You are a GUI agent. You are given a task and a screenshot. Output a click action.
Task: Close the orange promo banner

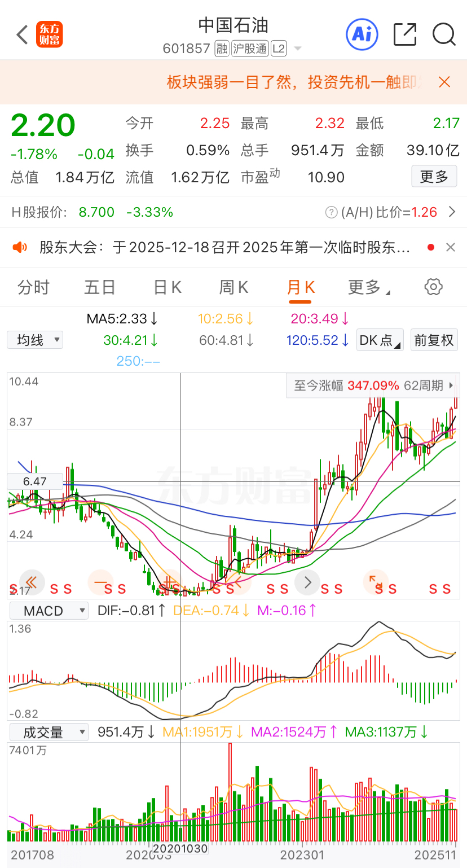click(x=444, y=82)
